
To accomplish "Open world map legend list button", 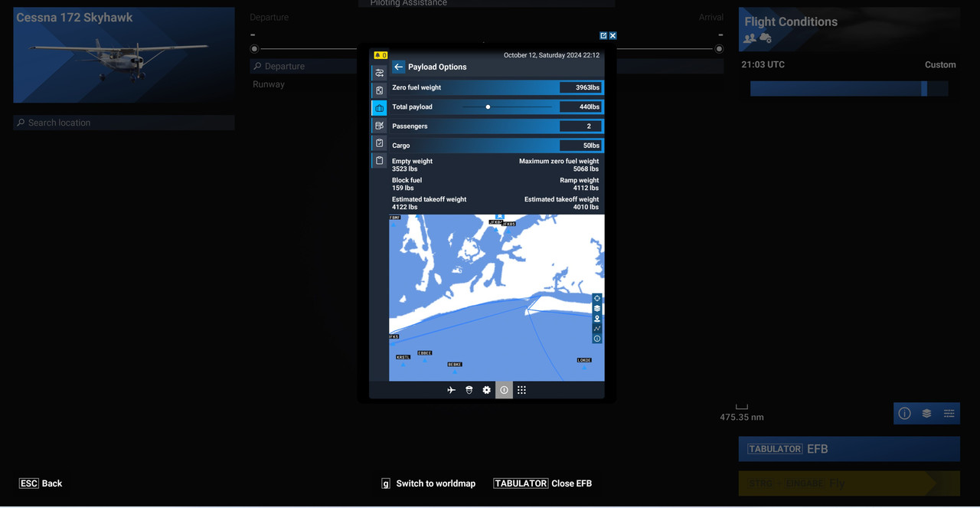I will pos(949,413).
